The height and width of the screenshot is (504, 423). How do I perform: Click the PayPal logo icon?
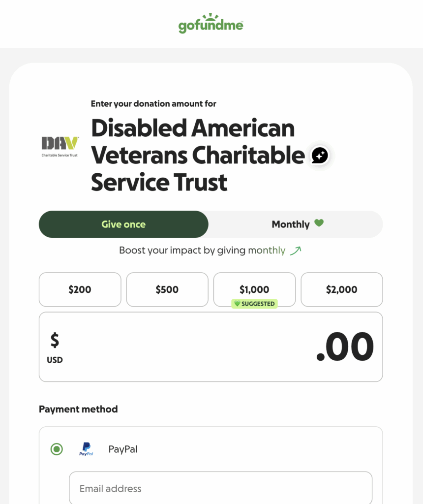tap(86, 449)
